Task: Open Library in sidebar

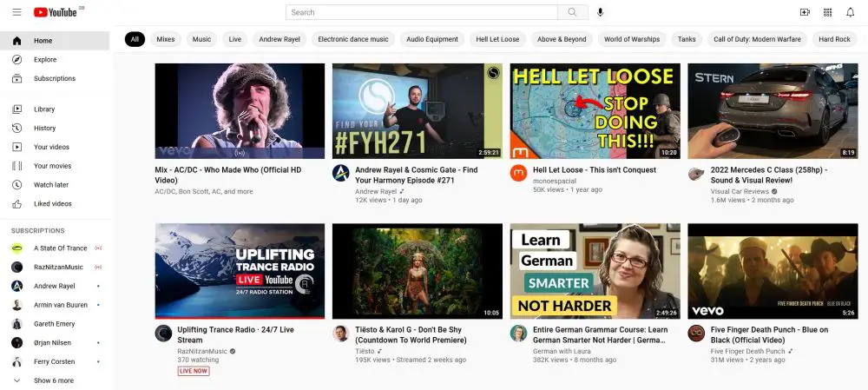Action: [x=55, y=109]
